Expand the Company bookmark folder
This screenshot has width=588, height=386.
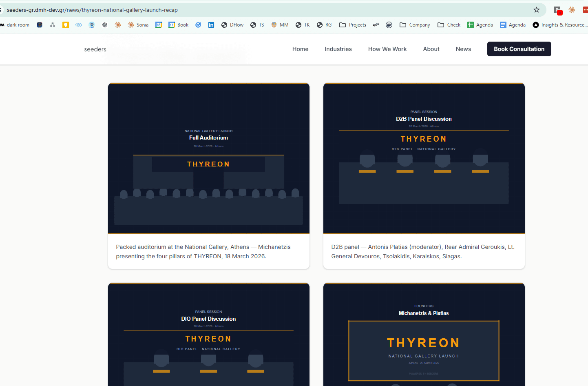coord(415,25)
